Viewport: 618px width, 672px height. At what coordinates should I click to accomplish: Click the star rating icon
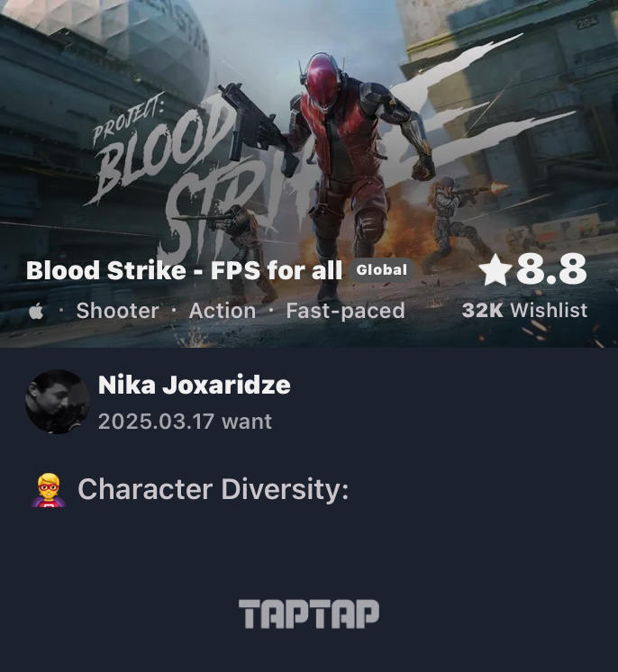(x=495, y=269)
